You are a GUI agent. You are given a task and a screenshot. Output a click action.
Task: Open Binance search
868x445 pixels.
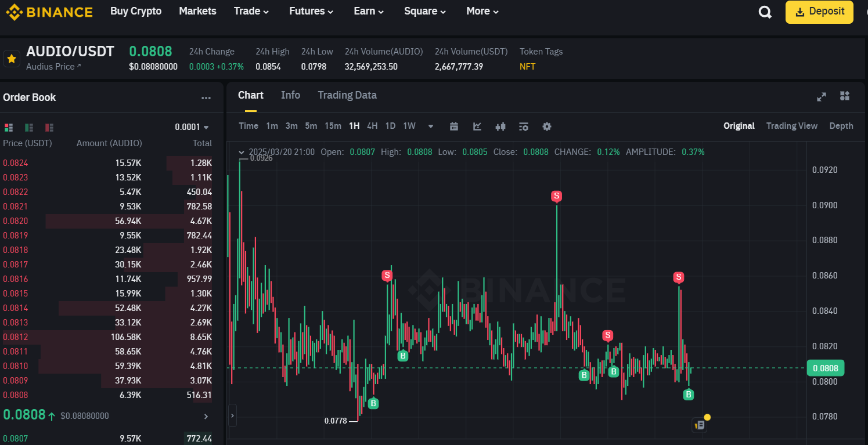pos(765,11)
